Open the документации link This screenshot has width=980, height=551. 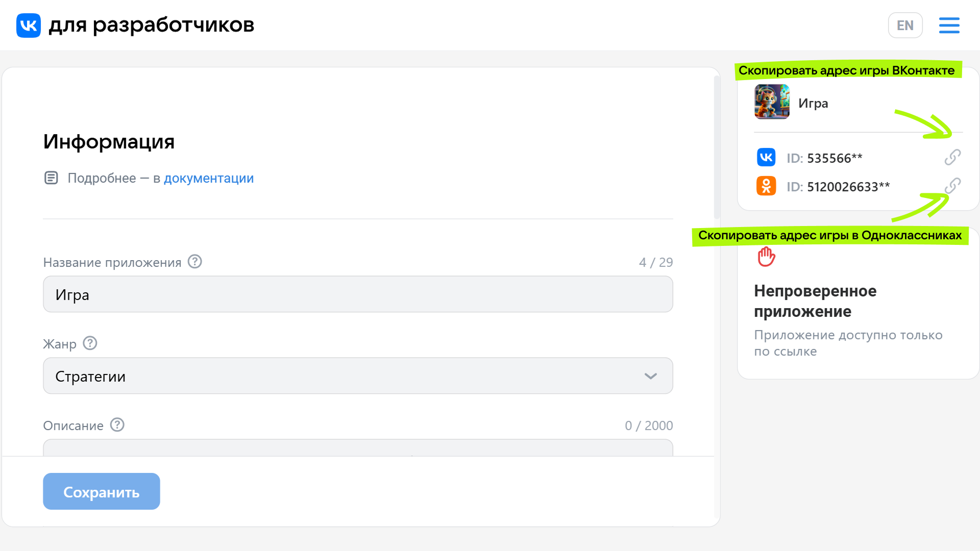208,178
